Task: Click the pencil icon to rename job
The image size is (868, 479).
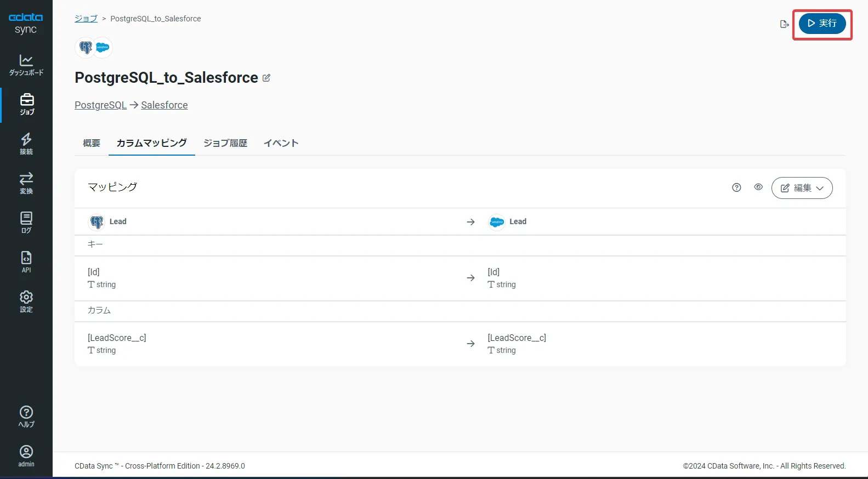Action: pyautogui.click(x=266, y=78)
